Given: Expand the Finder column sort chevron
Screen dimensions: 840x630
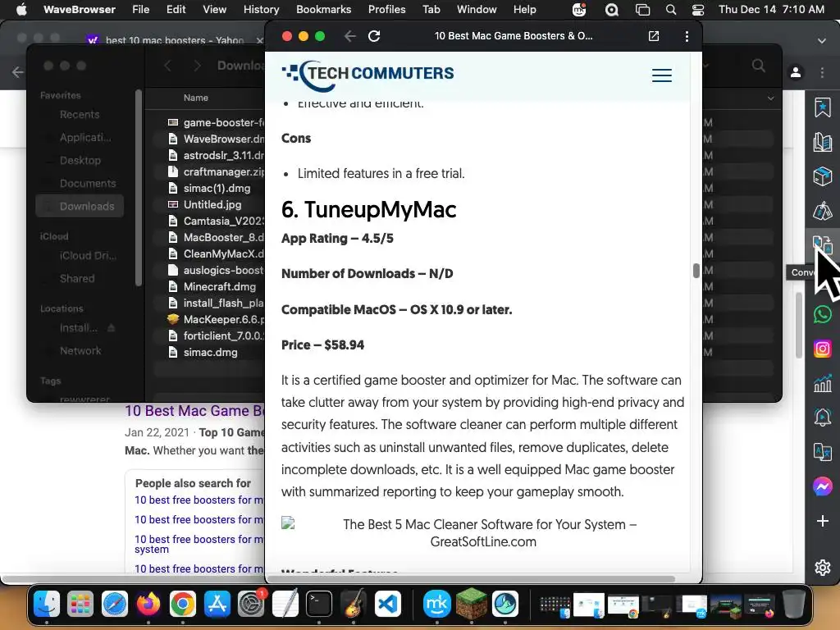Looking at the screenshot, I should pos(770,98).
